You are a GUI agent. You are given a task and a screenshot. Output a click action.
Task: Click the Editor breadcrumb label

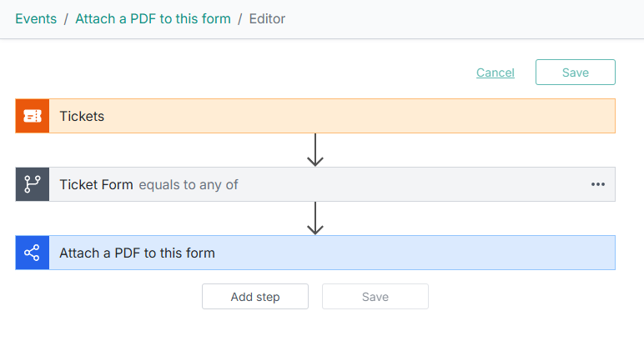(267, 18)
